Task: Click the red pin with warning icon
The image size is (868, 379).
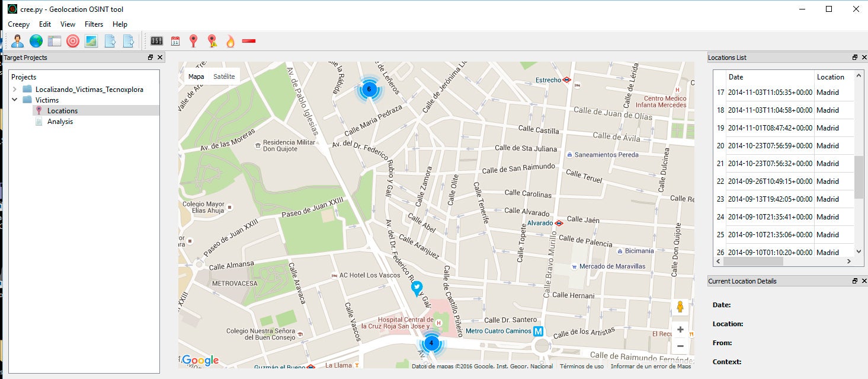Action: pyautogui.click(x=212, y=41)
